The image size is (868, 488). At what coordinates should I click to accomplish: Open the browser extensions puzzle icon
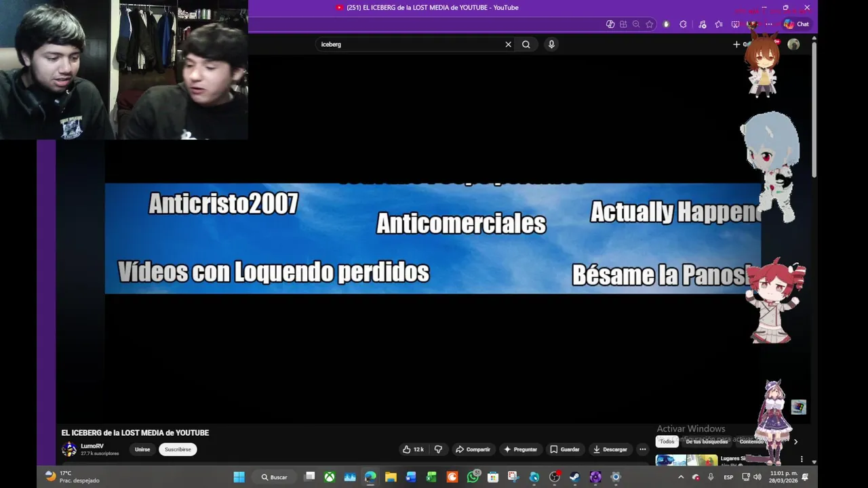[683, 24]
